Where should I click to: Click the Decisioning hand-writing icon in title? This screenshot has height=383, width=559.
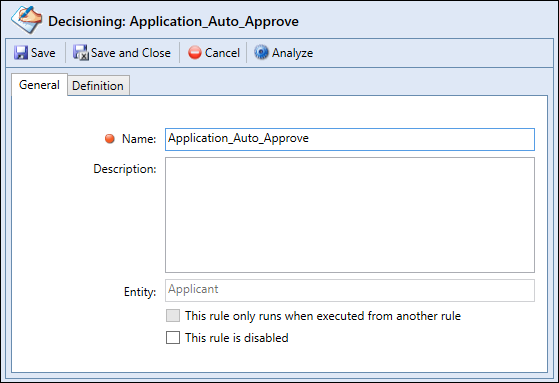[27, 19]
